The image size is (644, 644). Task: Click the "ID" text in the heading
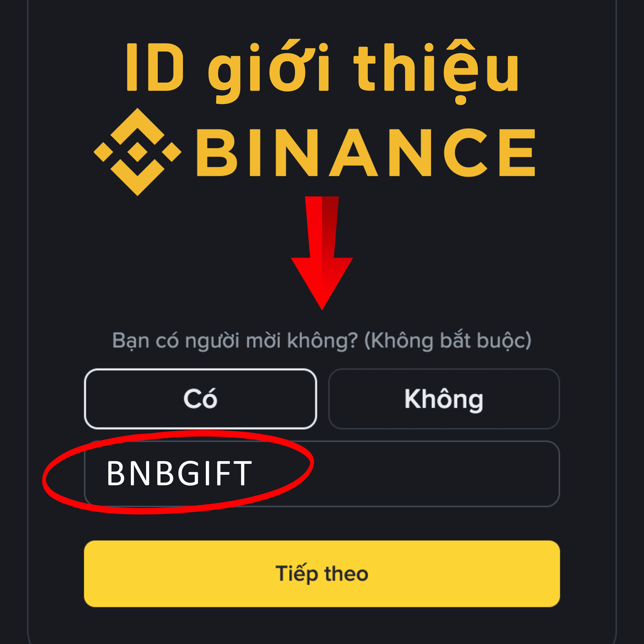click(x=155, y=67)
